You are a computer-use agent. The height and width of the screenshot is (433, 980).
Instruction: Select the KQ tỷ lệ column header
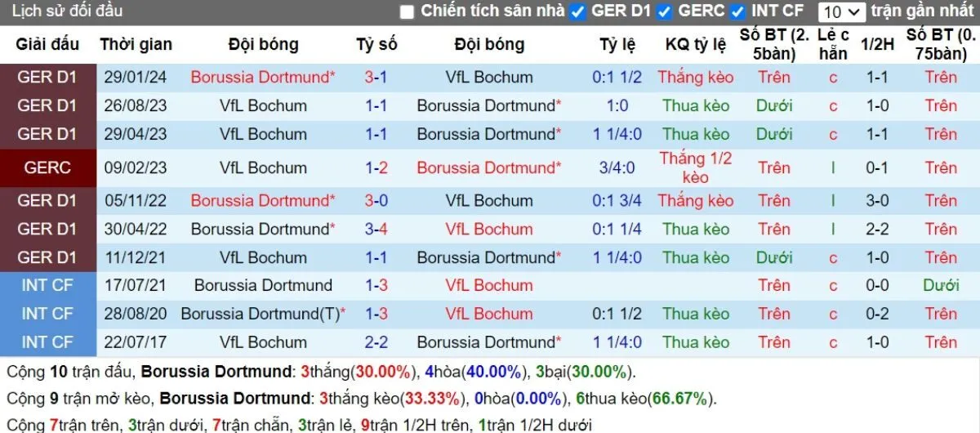tap(695, 44)
